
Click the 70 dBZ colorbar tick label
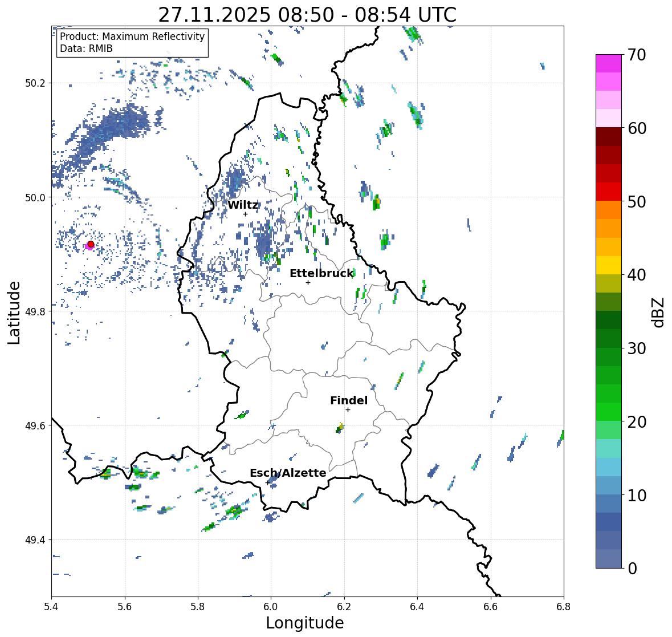click(637, 55)
